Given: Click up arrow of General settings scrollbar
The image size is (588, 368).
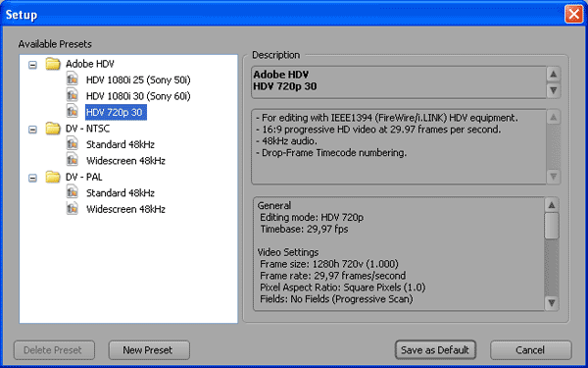Looking at the screenshot, I should [x=552, y=205].
